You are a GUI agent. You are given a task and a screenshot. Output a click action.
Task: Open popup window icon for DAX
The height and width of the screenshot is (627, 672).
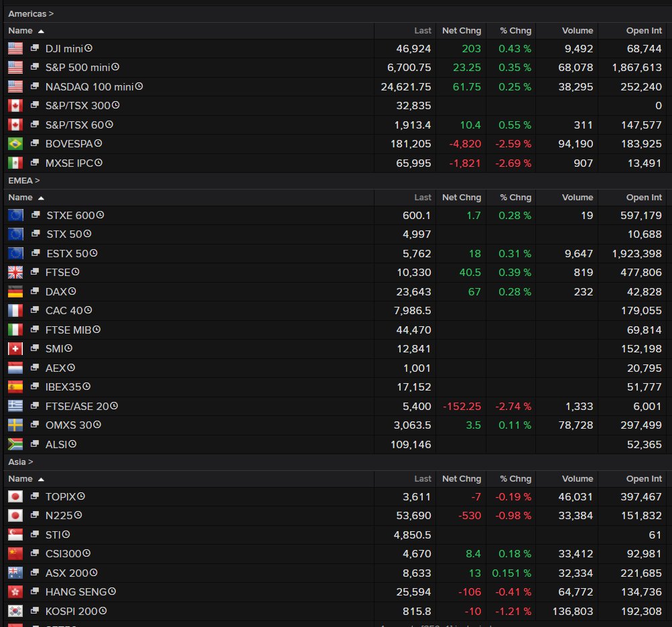35,291
